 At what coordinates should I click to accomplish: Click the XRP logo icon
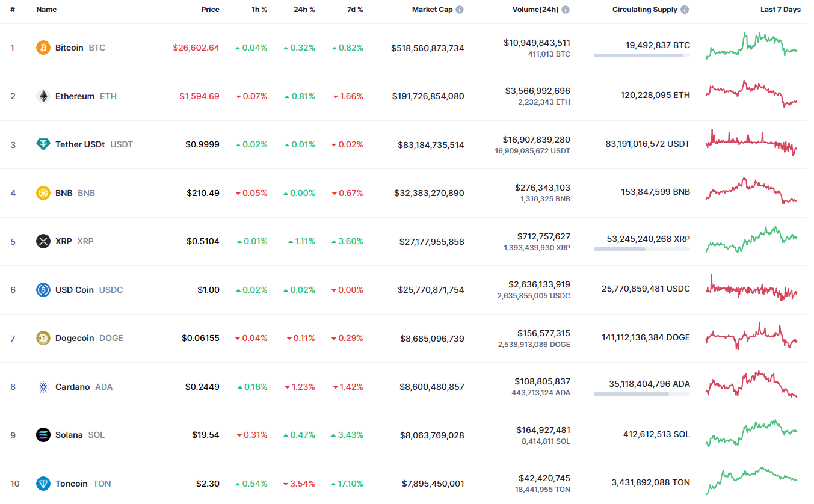point(43,241)
